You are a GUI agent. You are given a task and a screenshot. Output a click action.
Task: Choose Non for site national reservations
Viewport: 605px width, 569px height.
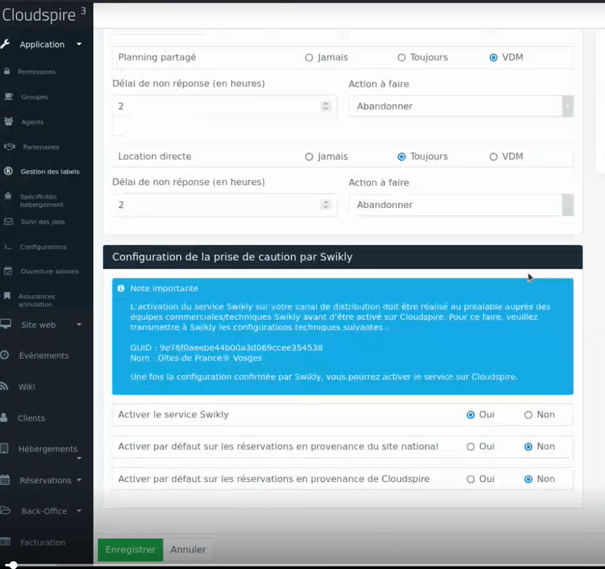tap(528, 447)
